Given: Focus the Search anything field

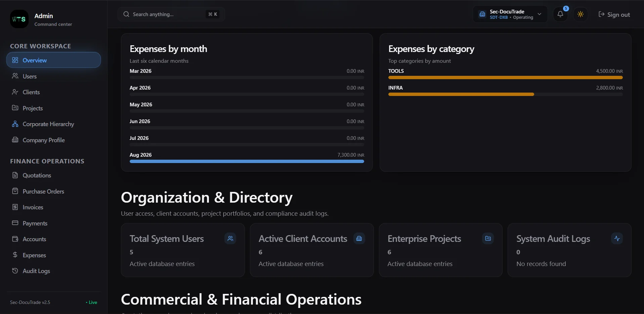Looking at the screenshot, I should coord(171,14).
